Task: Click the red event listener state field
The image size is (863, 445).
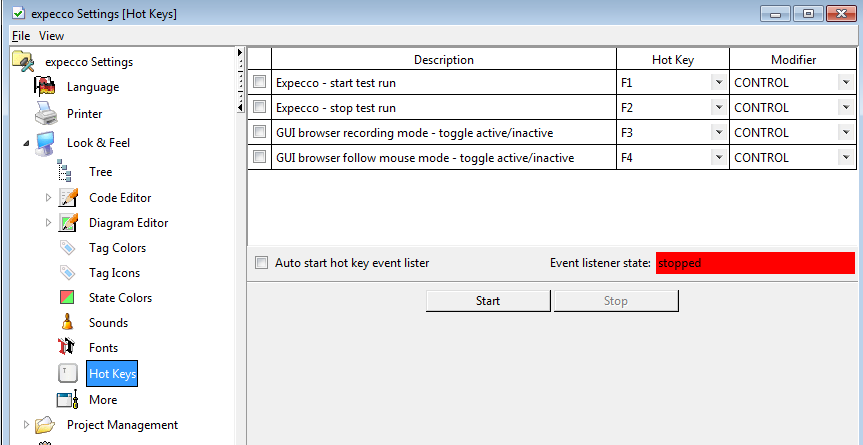Action: (755, 263)
